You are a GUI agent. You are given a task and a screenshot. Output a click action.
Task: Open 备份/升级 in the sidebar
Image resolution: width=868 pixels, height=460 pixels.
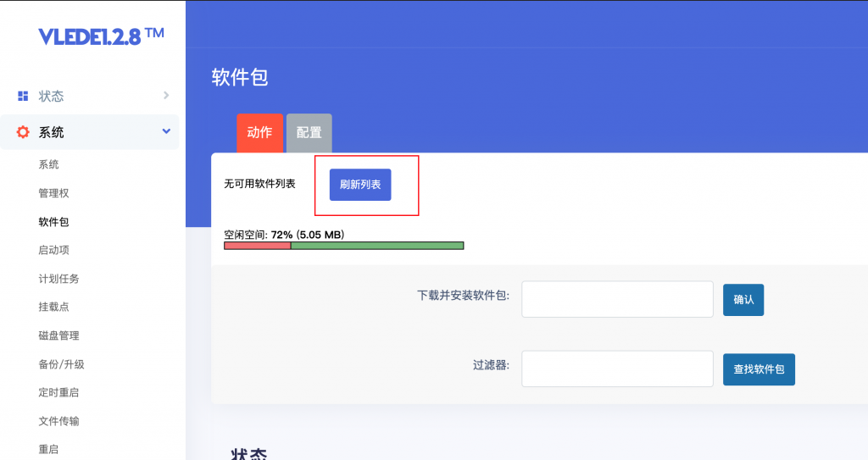click(x=61, y=364)
